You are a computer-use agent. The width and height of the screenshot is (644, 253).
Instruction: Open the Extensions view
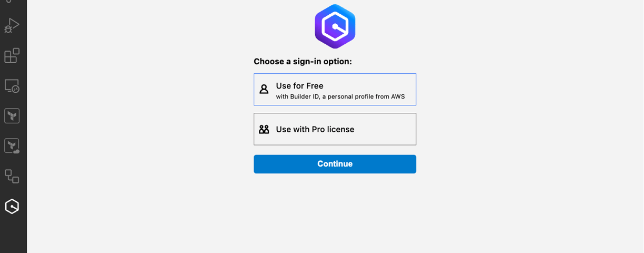tap(12, 55)
